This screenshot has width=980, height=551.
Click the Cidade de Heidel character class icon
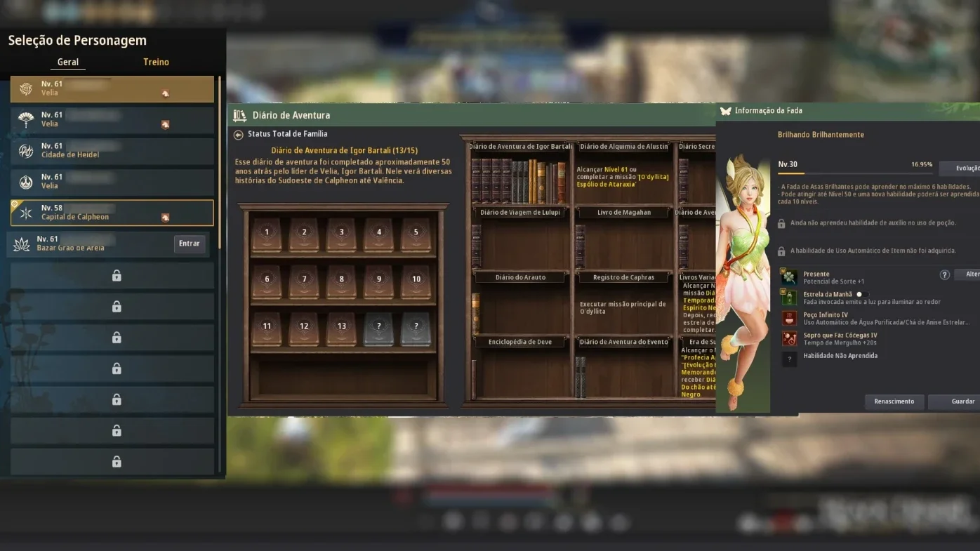coord(26,152)
